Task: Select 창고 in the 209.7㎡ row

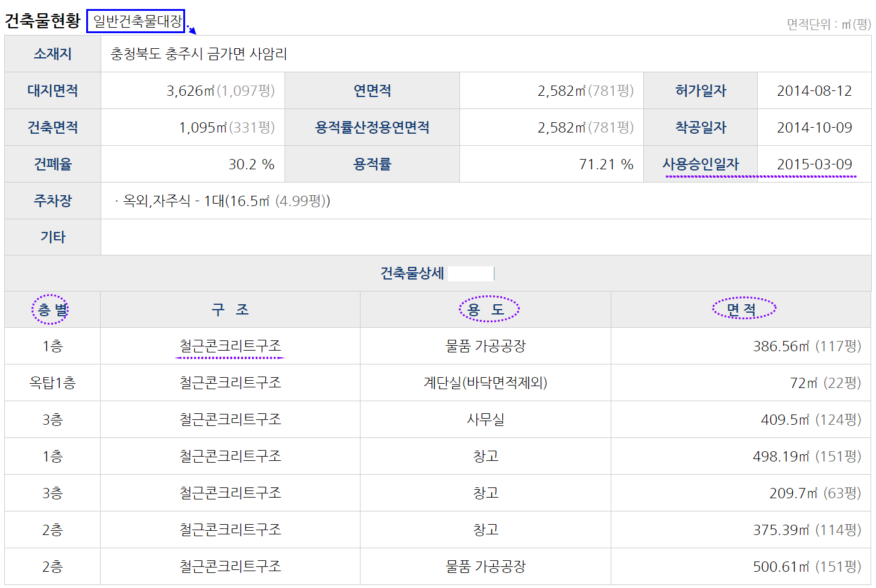Action: point(485,493)
